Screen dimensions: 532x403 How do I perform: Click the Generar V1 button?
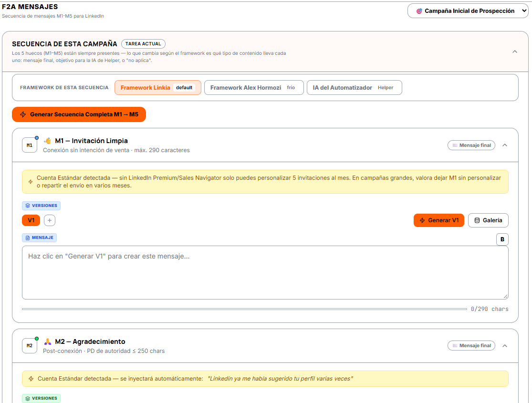(x=438, y=220)
